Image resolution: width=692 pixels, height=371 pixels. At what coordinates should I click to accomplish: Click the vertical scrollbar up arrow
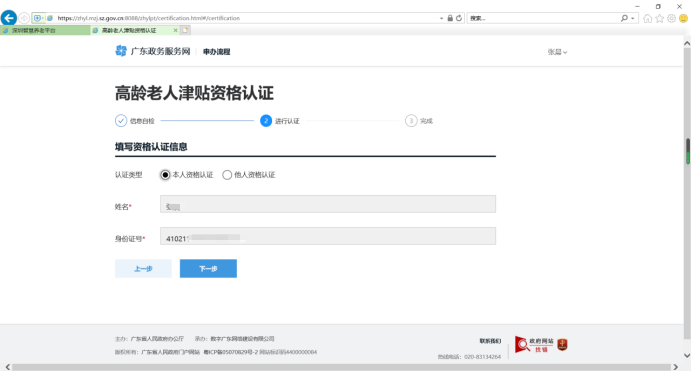[687, 43]
